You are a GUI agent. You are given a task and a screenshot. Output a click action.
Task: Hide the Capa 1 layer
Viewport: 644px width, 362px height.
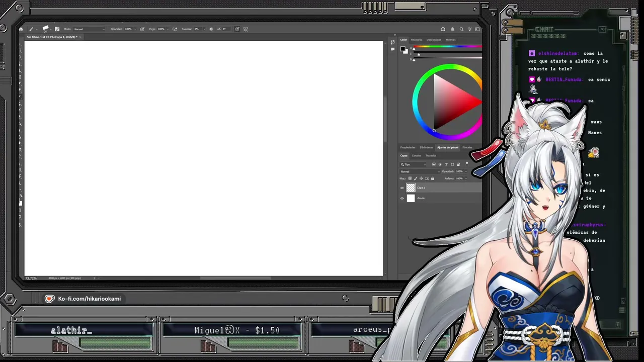[402, 188]
